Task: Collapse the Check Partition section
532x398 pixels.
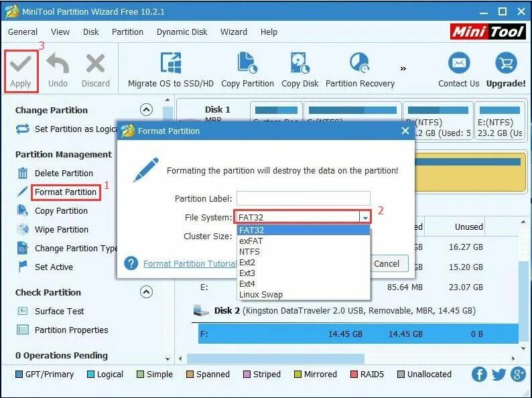Action: click(146, 291)
